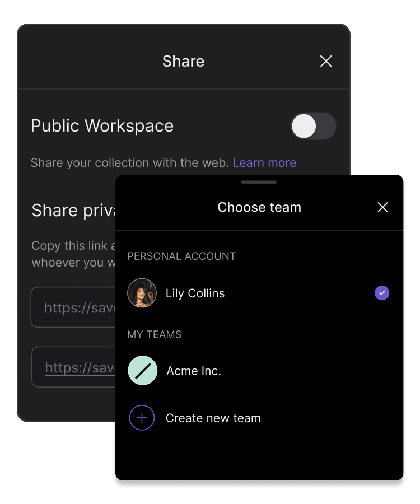Viewport: 420px width, 504px height.
Task: Click the PERSONAL ACCOUNT section header
Action: [181, 256]
